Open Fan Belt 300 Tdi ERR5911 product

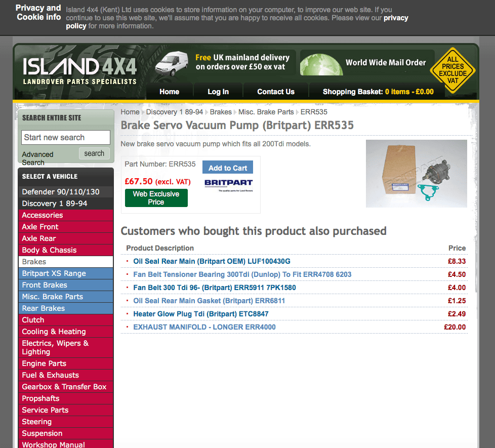point(215,288)
